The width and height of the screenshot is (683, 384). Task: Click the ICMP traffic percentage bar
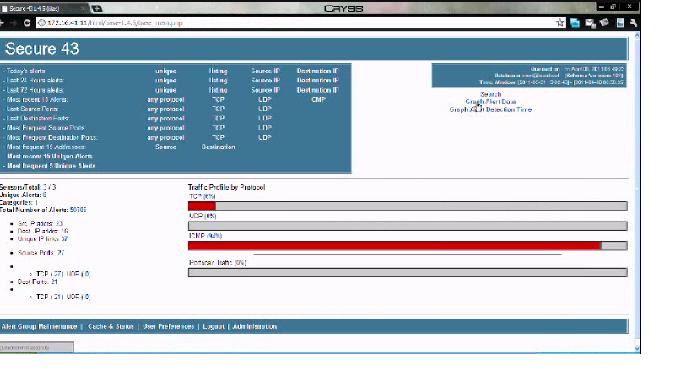[x=408, y=246]
